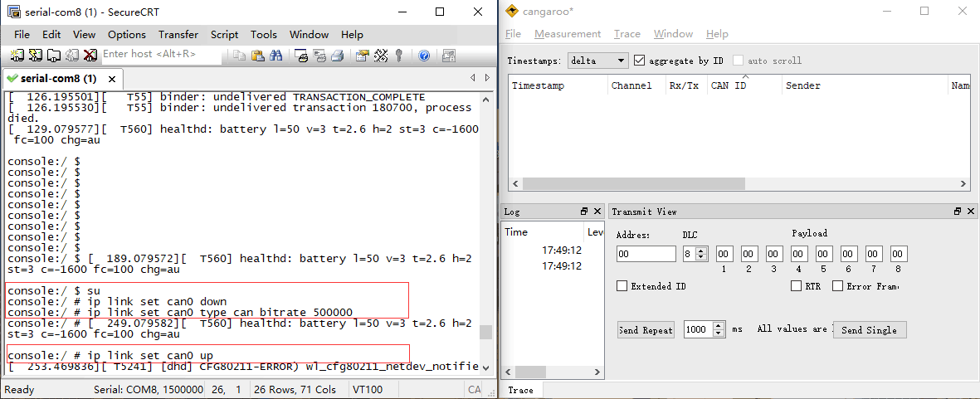Click the next tab arrow in SecureCRT

[x=488, y=78]
